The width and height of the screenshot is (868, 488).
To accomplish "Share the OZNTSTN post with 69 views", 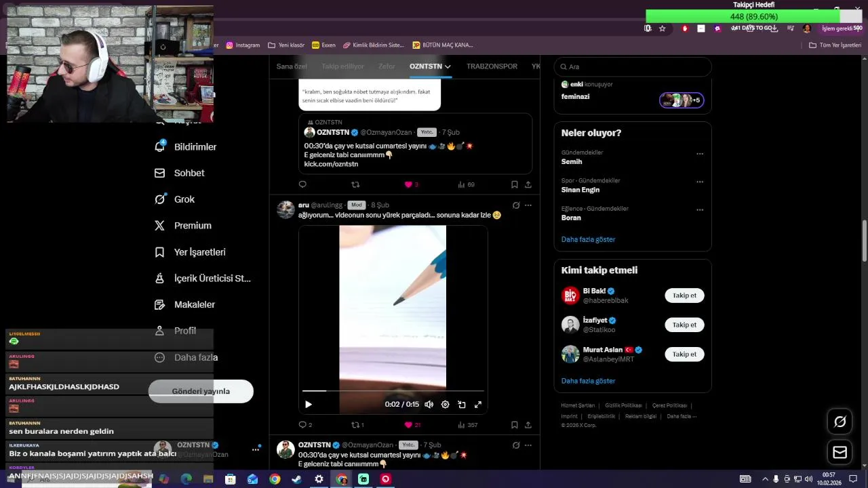I will pos(528,184).
